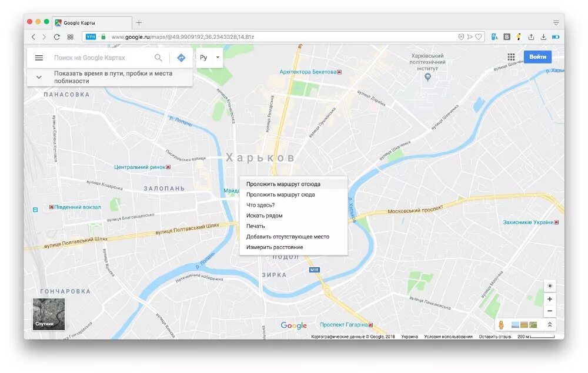Reload the Google Maps page

pyautogui.click(x=56, y=36)
